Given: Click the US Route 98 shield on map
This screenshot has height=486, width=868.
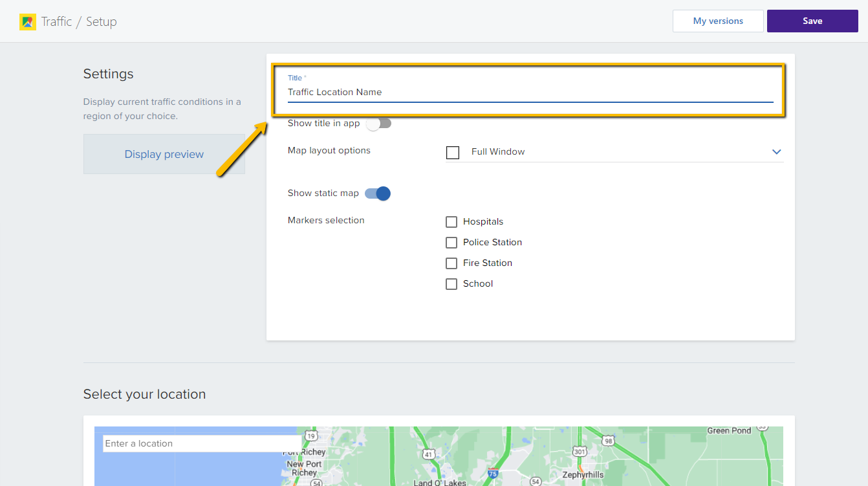Looking at the screenshot, I should (x=607, y=441).
